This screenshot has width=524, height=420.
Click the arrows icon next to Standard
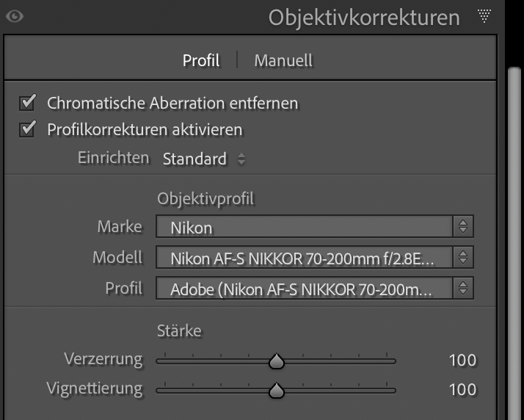pyautogui.click(x=241, y=159)
